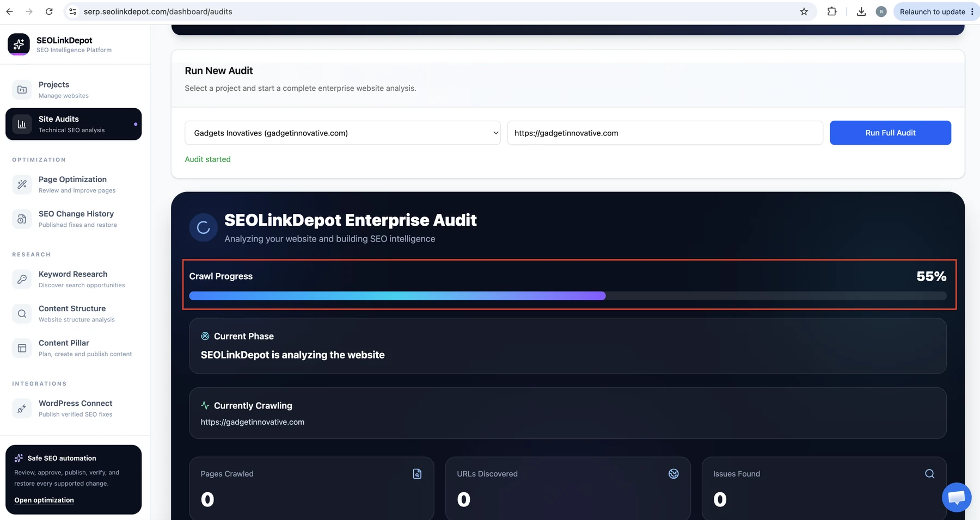Click the audit URL input field
This screenshot has width=980, height=520.
click(x=665, y=133)
